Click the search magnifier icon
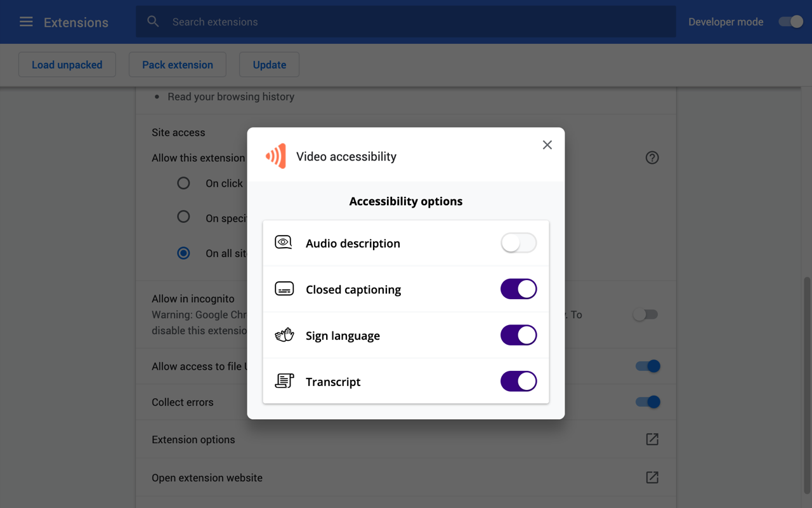The image size is (812, 508). coord(153,21)
